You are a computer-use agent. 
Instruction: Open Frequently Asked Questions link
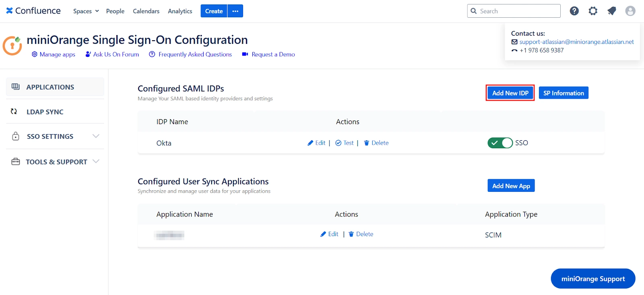pyautogui.click(x=195, y=54)
